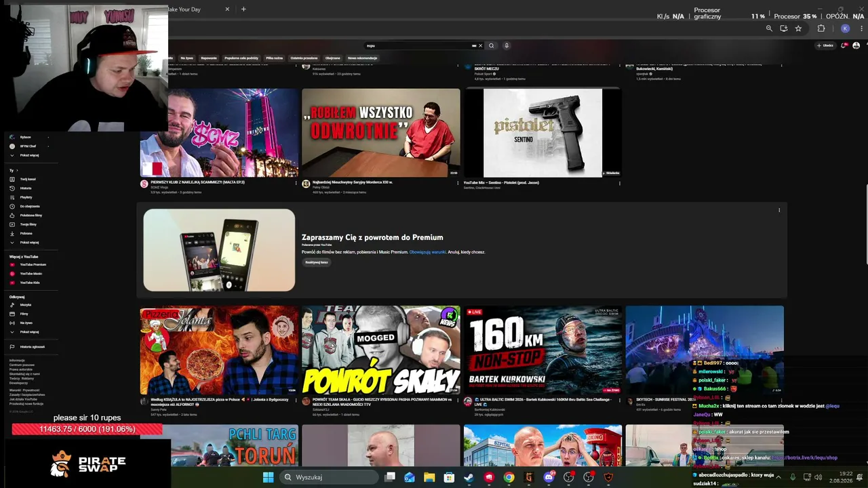Clear the YouTube search box text
The width and height of the screenshot is (868, 488).
(481, 45)
